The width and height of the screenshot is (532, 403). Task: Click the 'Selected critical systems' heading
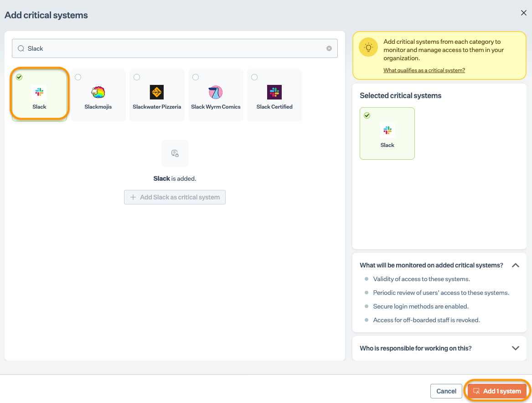pyautogui.click(x=400, y=96)
